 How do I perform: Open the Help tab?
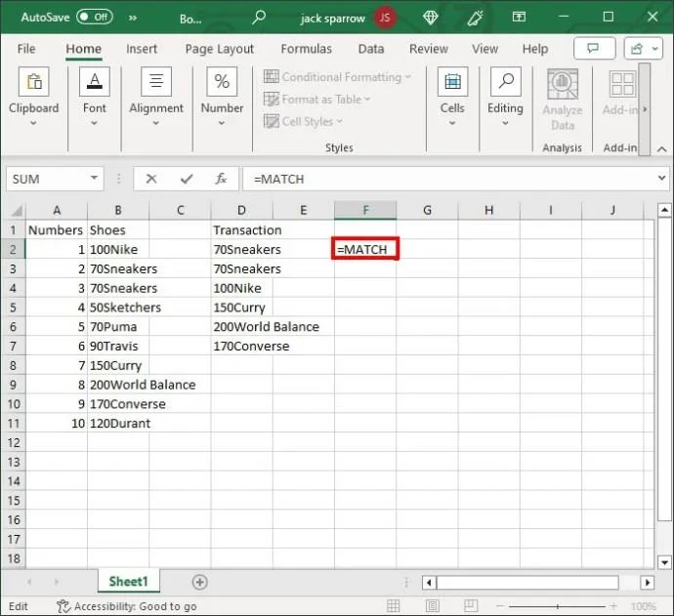[x=534, y=49]
